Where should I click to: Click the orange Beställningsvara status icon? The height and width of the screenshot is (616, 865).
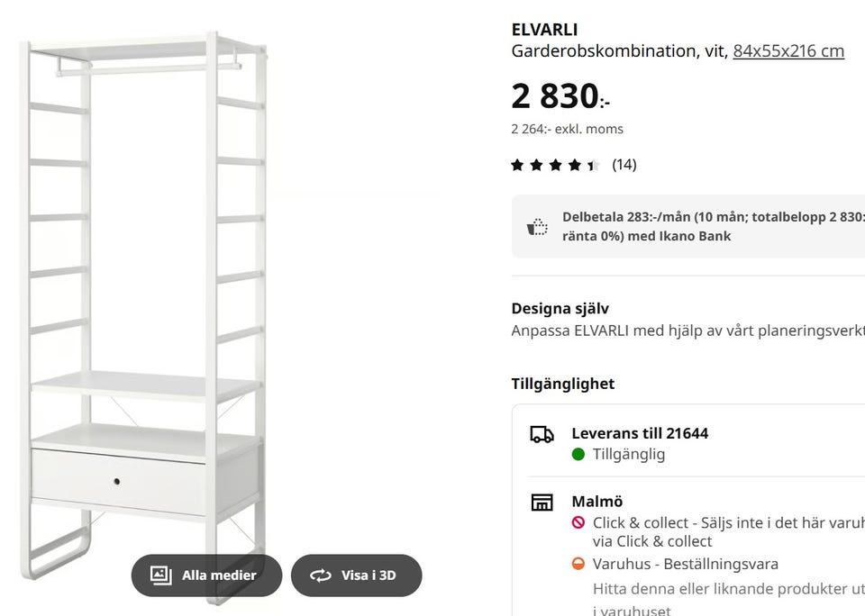[578, 564]
